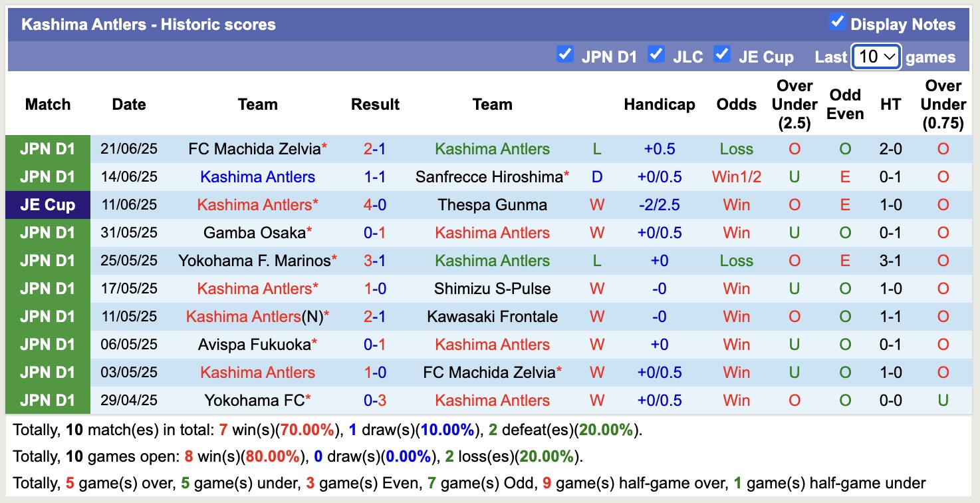This screenshot has height=503, width=980.
Task: Select the JE Cup badge for the Thespa Gunma match
Action: (47, 204)
